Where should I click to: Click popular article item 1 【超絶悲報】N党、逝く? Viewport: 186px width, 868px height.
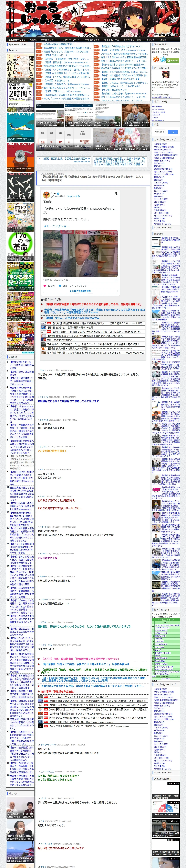(x=22, y=366)
